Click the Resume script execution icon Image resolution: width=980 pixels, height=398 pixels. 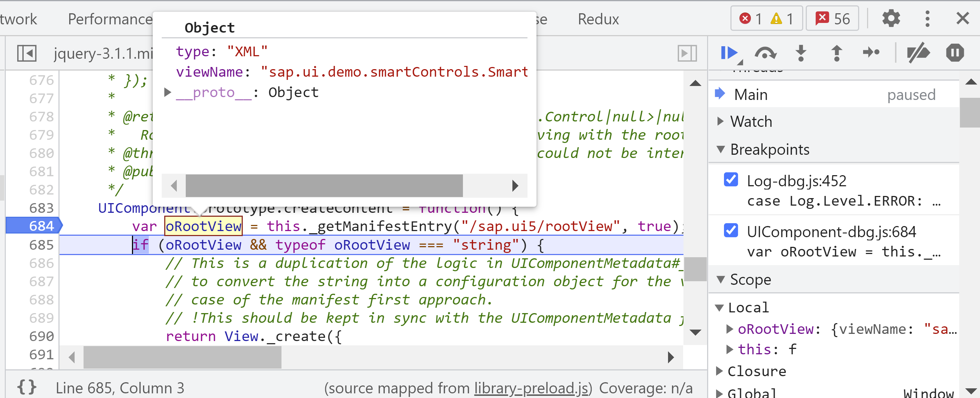coord(730,53)
